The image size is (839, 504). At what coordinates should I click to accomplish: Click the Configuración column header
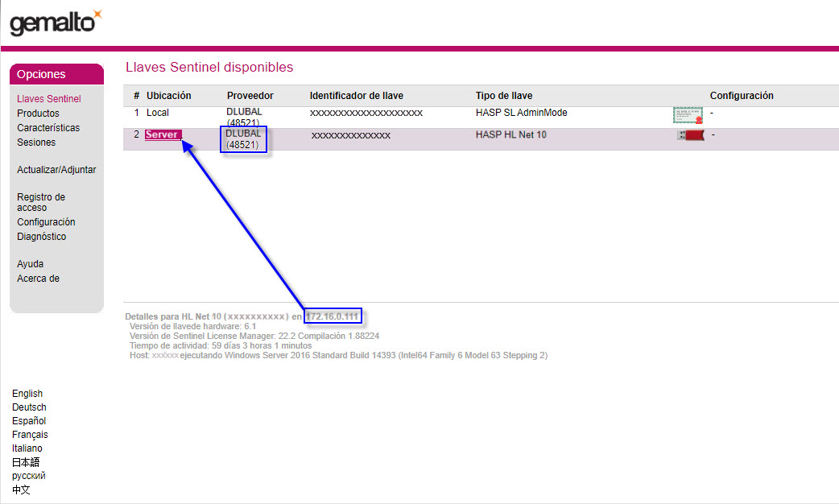click(742, 96)
